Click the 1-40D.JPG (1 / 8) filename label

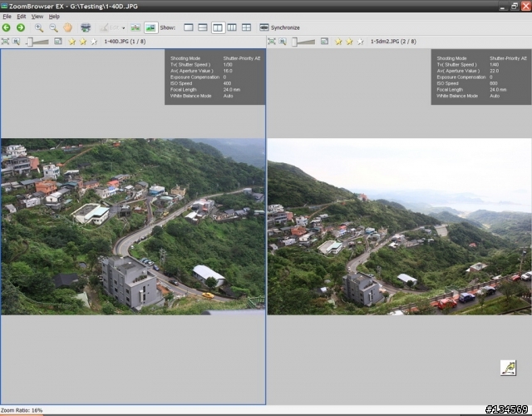125,42
